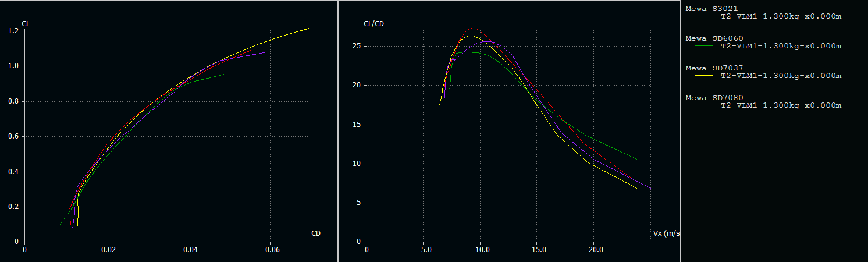Click the Mewa SD7037 legend title

point(706,68)
